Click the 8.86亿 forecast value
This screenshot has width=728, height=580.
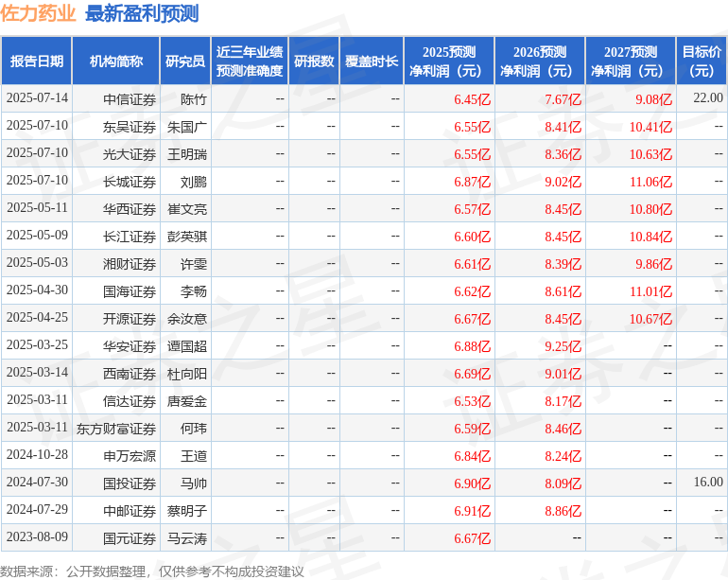pos(563,510)
